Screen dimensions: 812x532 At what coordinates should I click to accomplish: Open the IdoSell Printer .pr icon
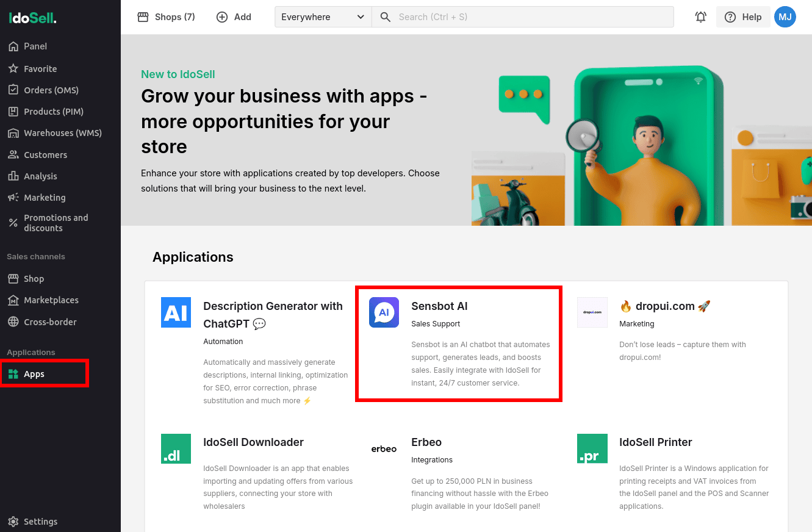(592, 448)
